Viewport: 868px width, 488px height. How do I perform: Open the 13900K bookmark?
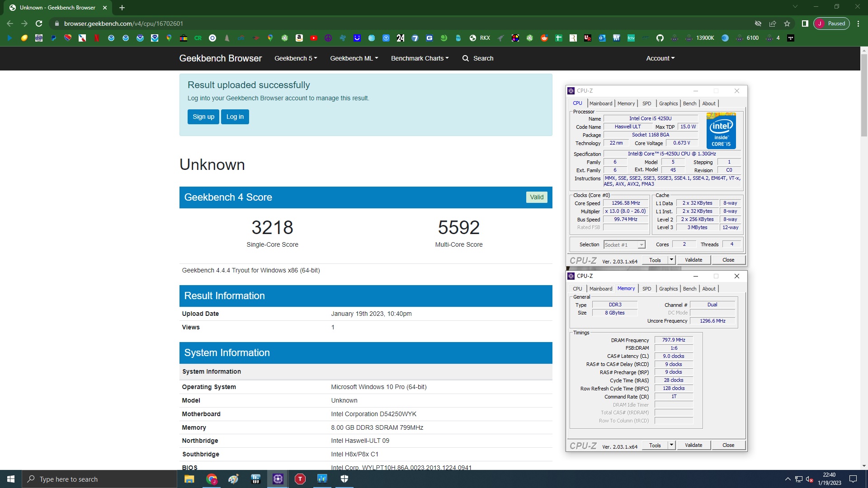[700, 38]
